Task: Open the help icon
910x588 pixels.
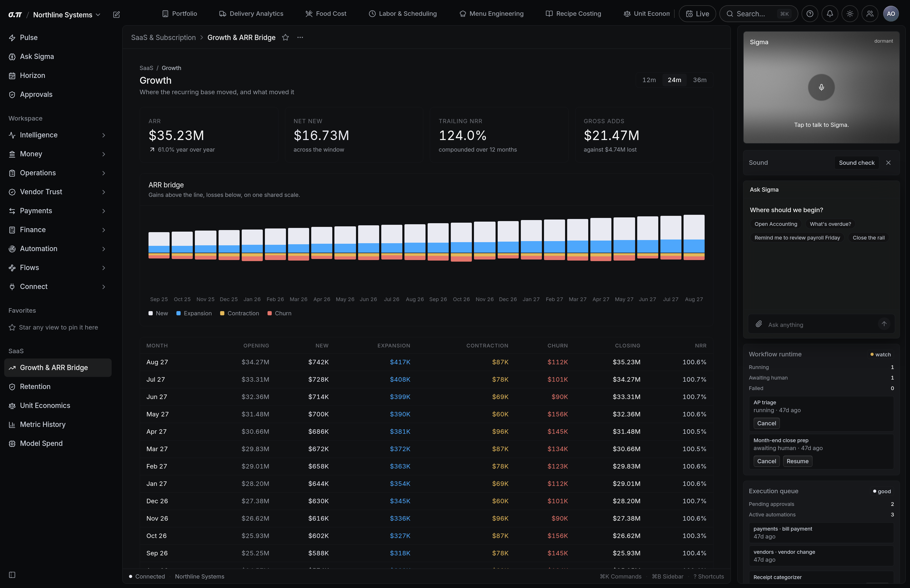Action: pyautogui.click(x=810, y=14)
